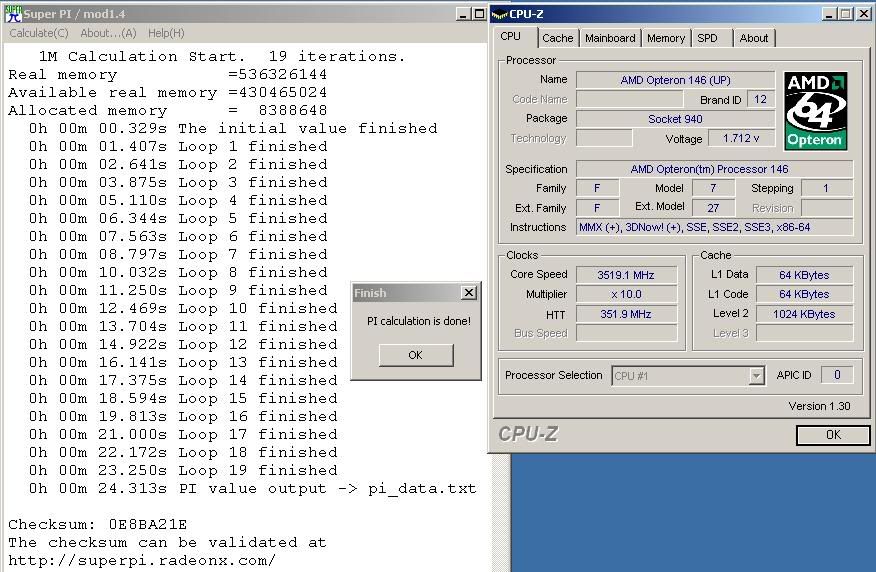Open the Calculate(C) menu in Super PI
This screenshot has height=572, width=876.
tap(39, 33)
